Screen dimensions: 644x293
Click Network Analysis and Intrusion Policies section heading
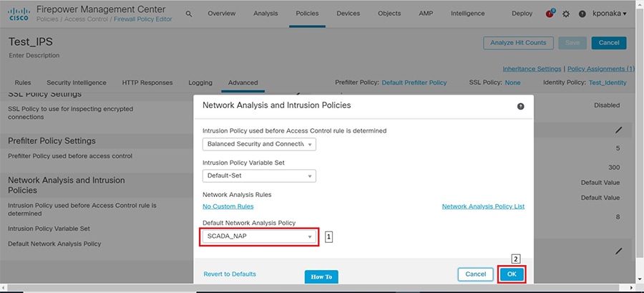tap(66, 186)
